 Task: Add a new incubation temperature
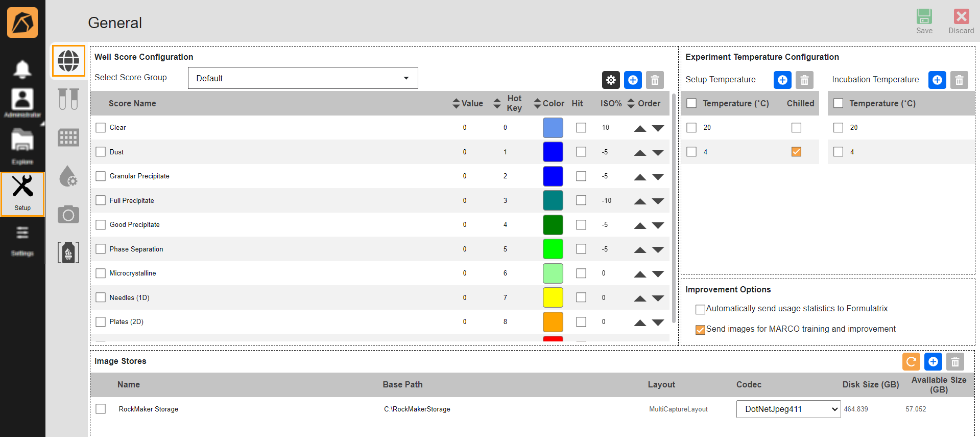(937, 80)
